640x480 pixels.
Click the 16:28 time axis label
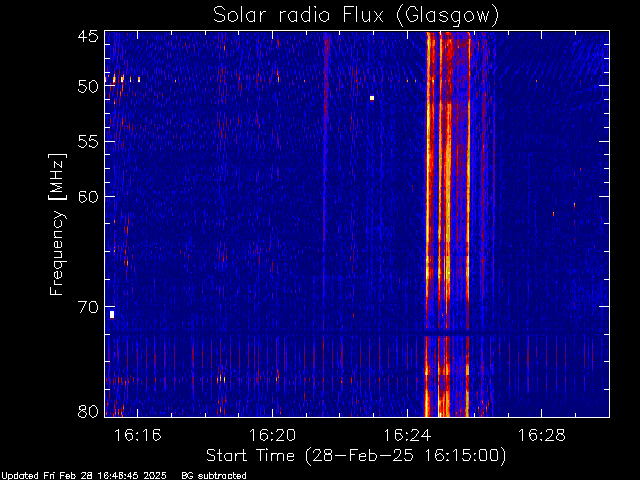[x=542, y=436]
